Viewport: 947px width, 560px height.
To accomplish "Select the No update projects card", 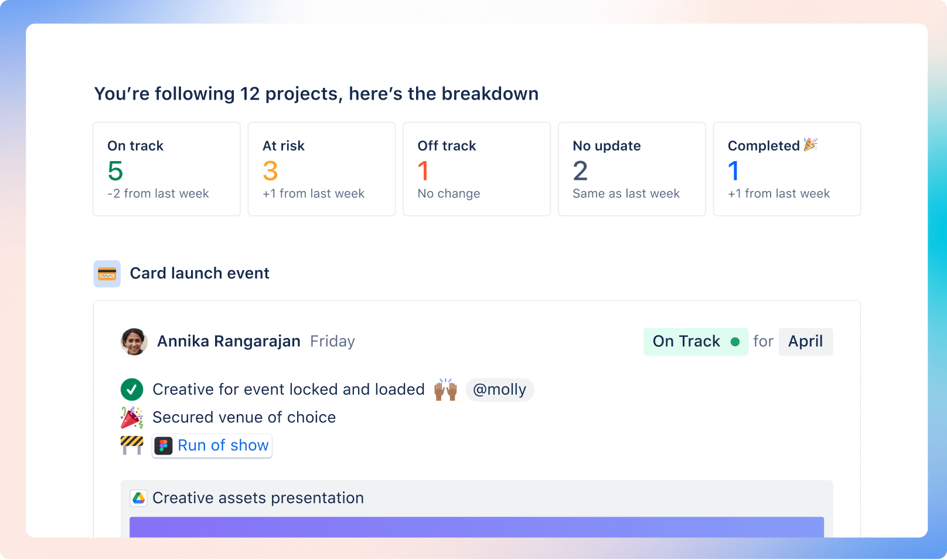I will [632, 169].
